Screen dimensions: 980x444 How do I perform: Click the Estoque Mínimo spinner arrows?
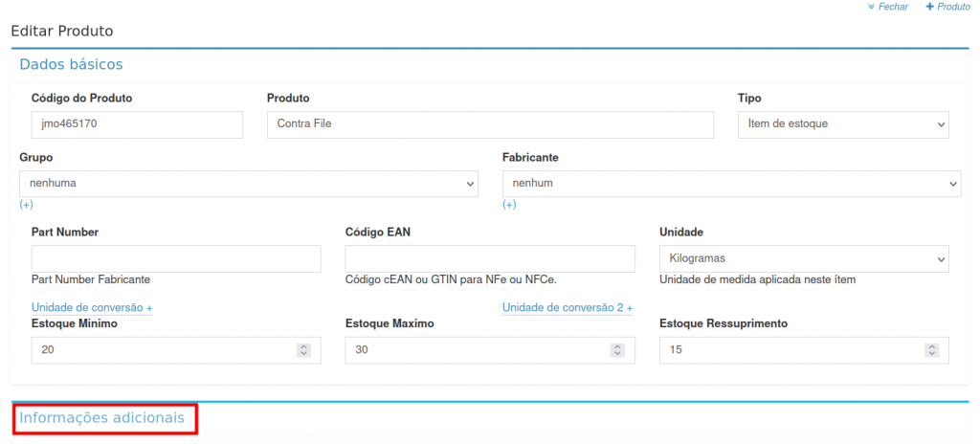click(303, 350)
